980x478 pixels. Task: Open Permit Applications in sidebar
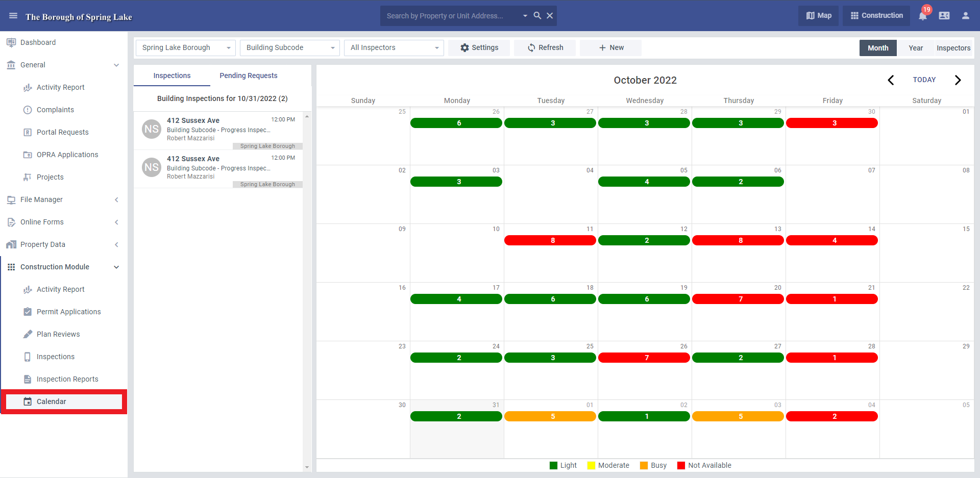click(x=69, y=312)
